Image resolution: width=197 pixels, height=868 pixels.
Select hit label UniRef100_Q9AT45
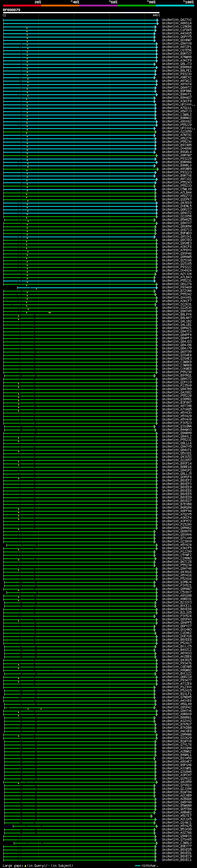point(177,311)
